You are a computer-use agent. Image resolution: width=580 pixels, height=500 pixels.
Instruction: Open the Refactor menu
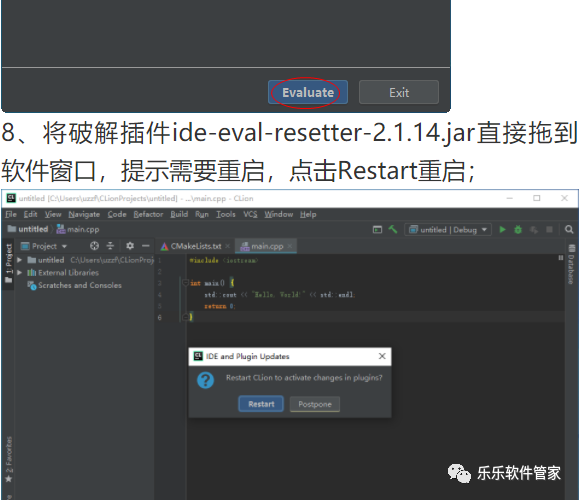(148, 214)
